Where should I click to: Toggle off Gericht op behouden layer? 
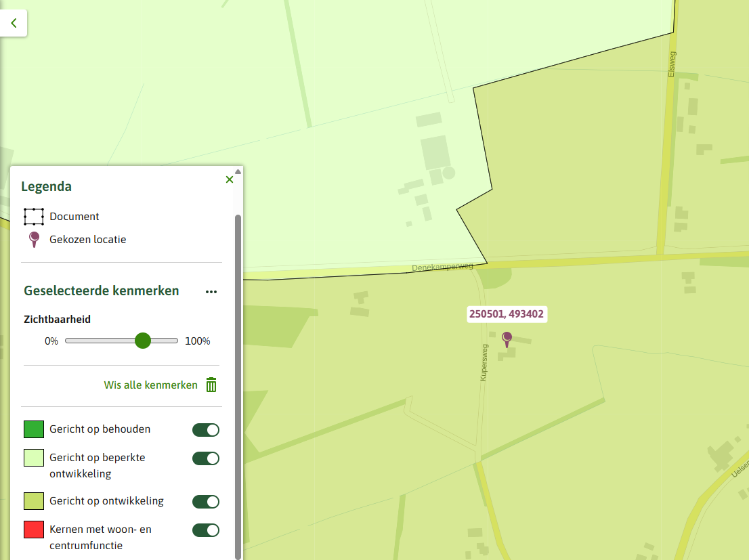click(x=206, y=430)
